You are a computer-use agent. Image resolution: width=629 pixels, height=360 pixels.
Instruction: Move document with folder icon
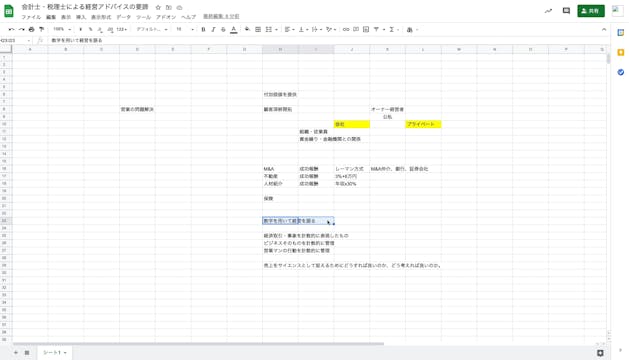[x=169, y=7]
